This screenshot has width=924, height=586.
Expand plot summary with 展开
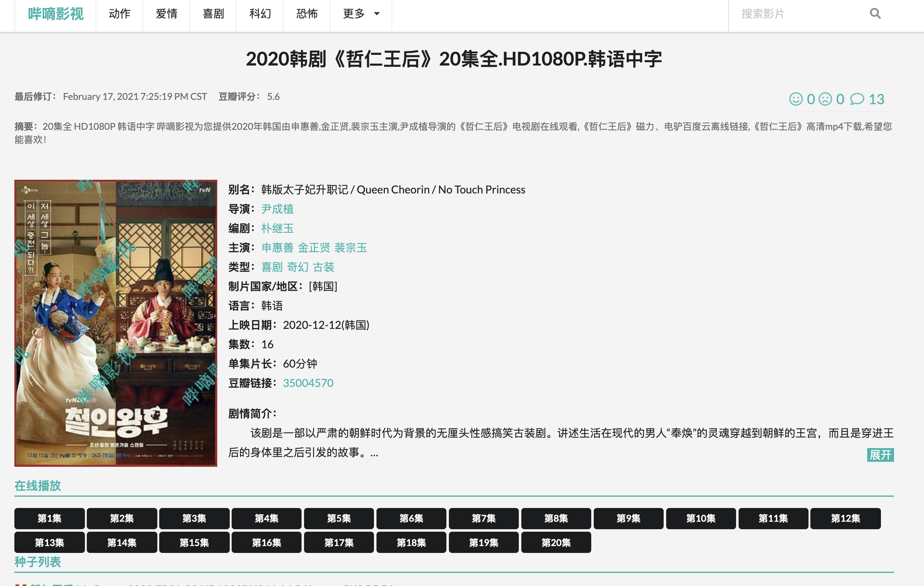pos(880,455)
